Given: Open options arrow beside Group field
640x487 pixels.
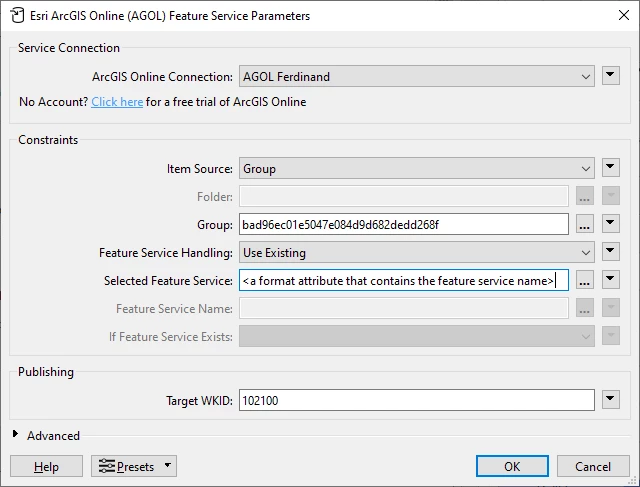Looking at the screenshot, I should pyautogui.click(x=610, y=223).
